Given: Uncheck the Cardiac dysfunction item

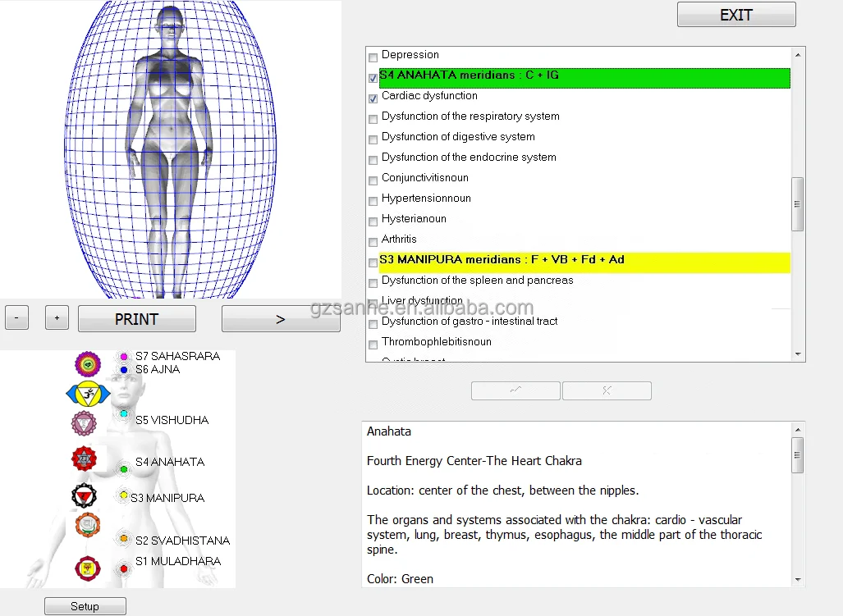Looking at the screenshot, I should (x=373, y=98).
